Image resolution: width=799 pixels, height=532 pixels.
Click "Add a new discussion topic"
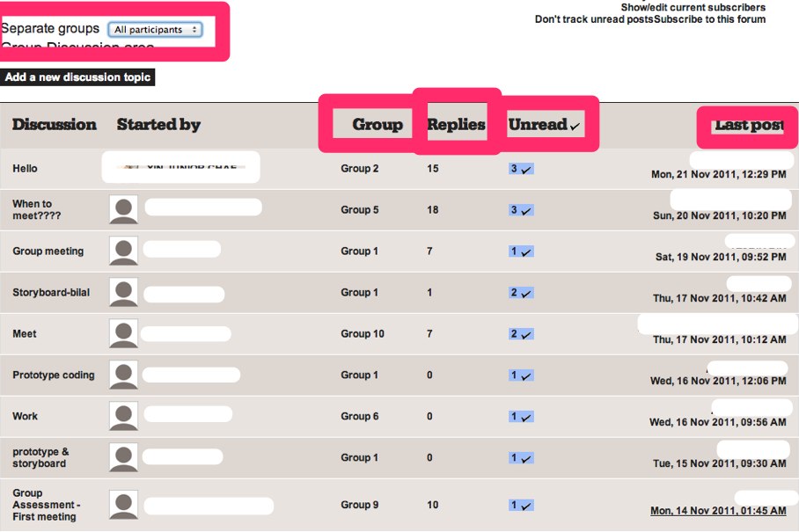tap(77, 77)
